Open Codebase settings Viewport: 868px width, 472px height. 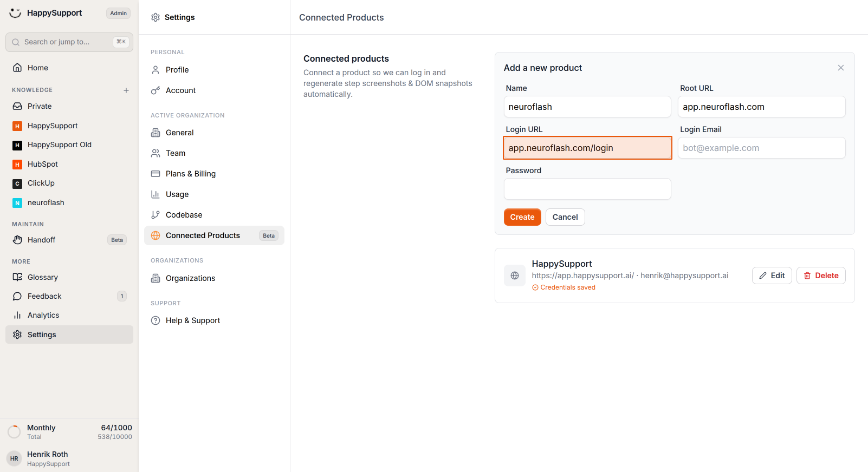tap(214, 215)
